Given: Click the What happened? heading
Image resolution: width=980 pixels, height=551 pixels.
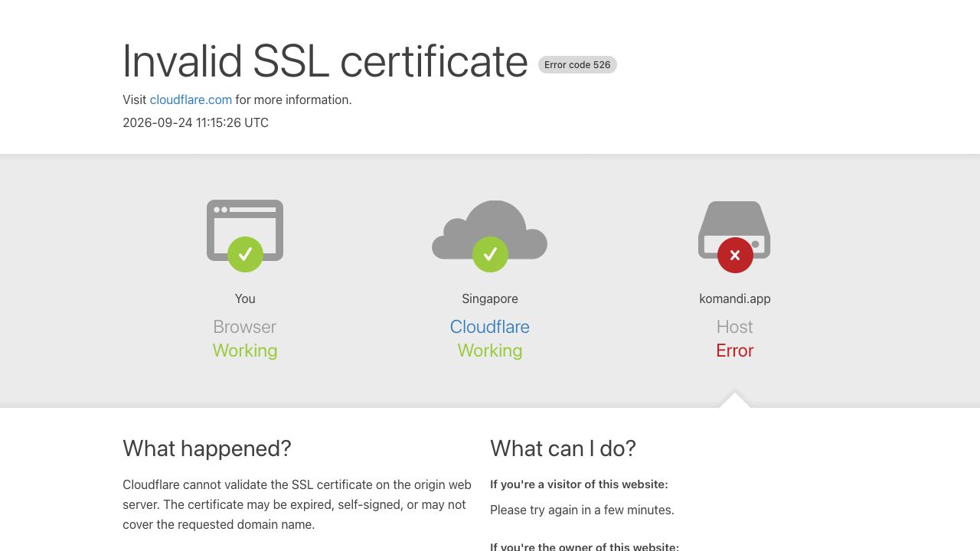Looking at the screenshot, I should pyautogui.click(x=207, y=448).
